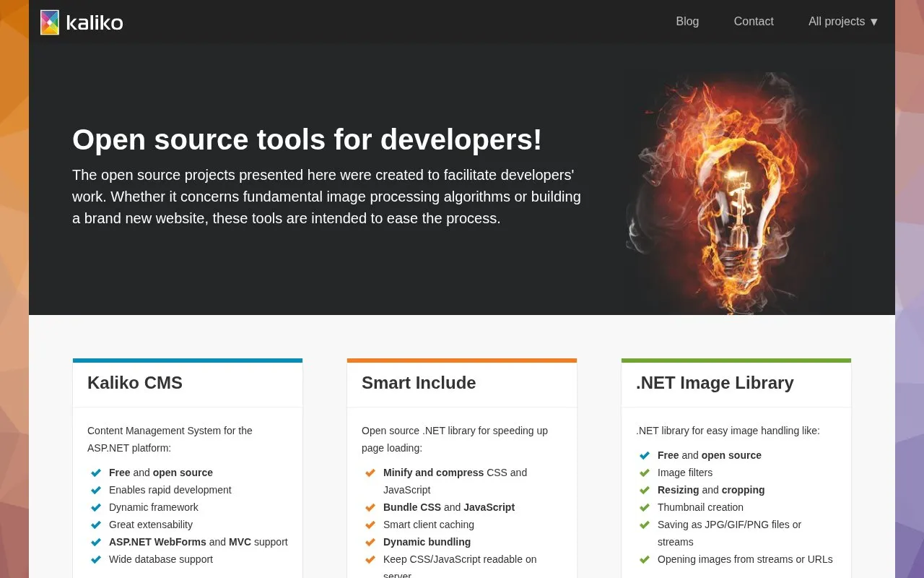Expand the All projects dropdown
This screenshot has height=578, width=924.
tap(843, 22)
